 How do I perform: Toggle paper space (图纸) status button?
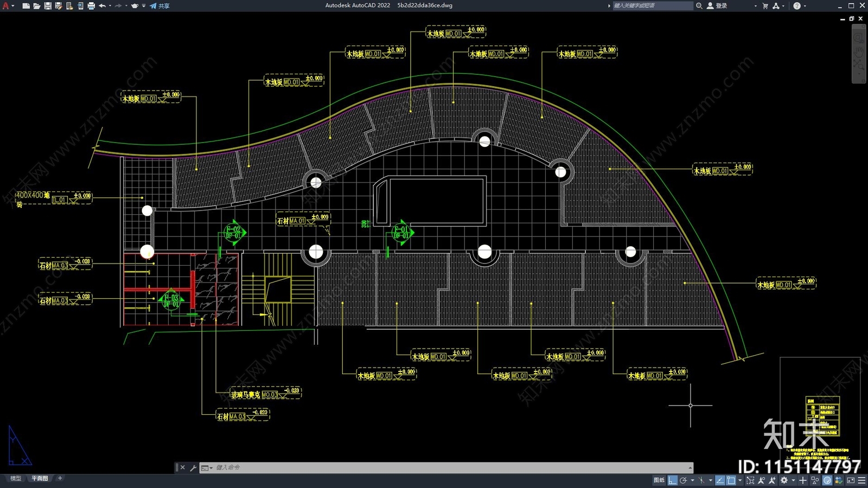(x=659, y=480)
